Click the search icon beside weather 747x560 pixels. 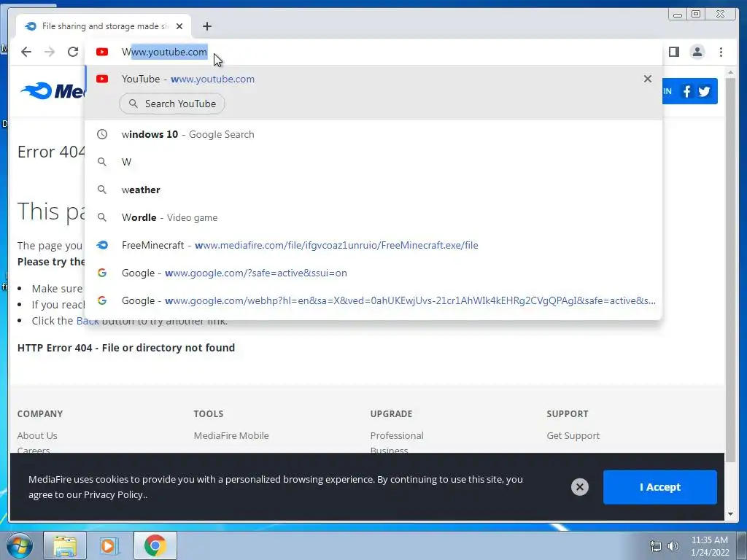102,190
